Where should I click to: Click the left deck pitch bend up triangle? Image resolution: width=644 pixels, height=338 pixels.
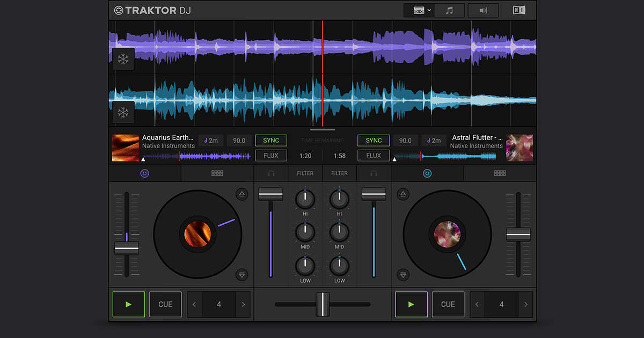(x=242, y=194)
